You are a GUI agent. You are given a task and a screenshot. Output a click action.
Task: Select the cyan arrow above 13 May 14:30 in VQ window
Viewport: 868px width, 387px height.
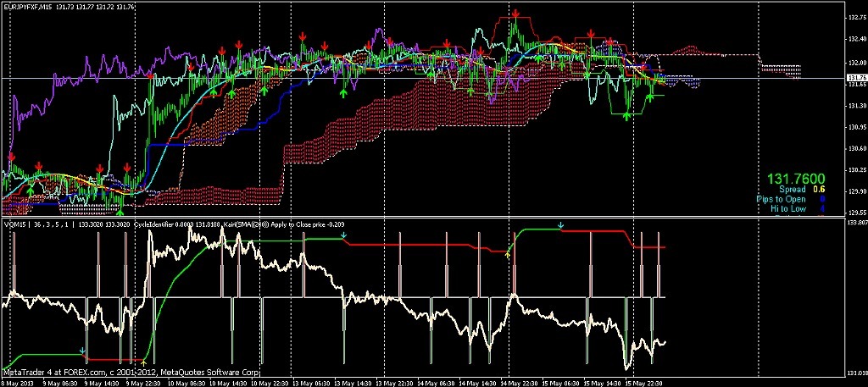point(344,235)
